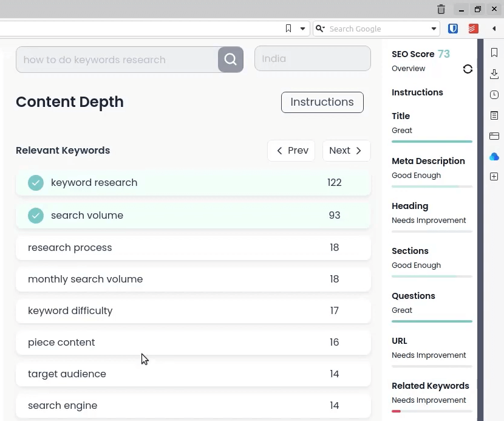
Task: Open the Bitwarden extension icon
Action: pyautogui.click(x=453, y=29)
